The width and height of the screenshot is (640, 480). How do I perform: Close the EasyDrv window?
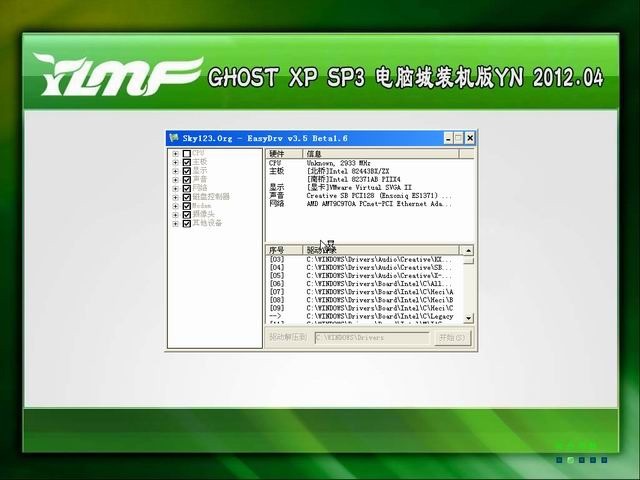point(470,138)
